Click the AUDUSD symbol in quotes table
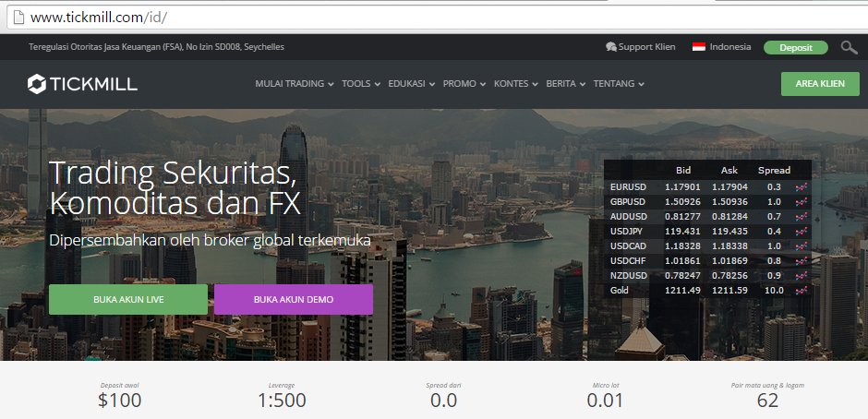This screenshot has height=419, width=868. pyautogui.click(x=628, y=216)
